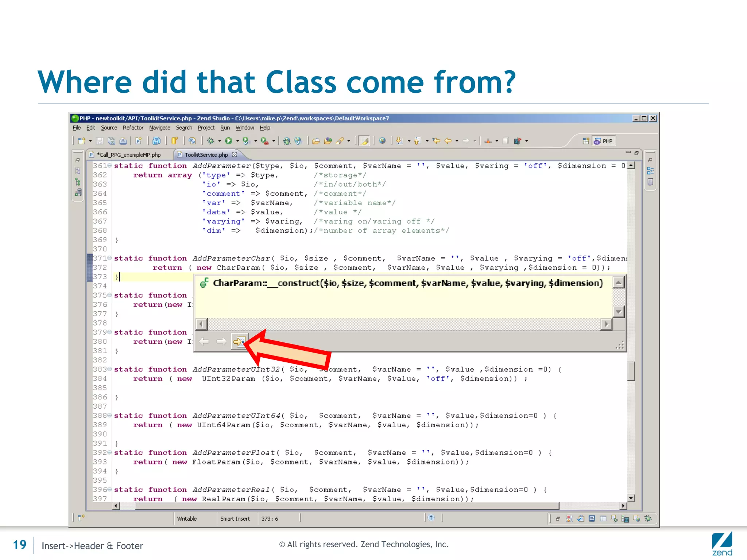The image size is (747, 560).
Task: Click the tooltip popup Forward arrow
Action: (221, 342)
